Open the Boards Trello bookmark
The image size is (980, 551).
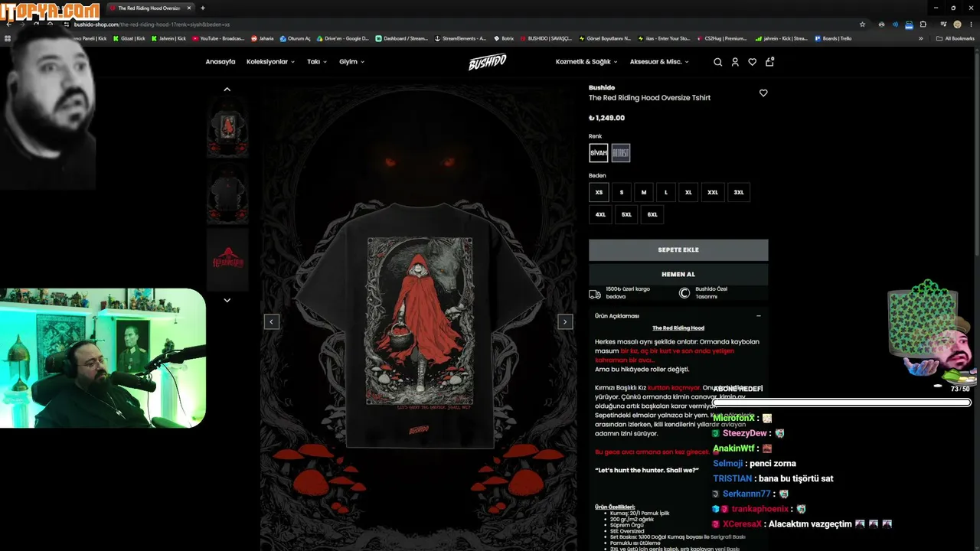[x=833, y=38]
